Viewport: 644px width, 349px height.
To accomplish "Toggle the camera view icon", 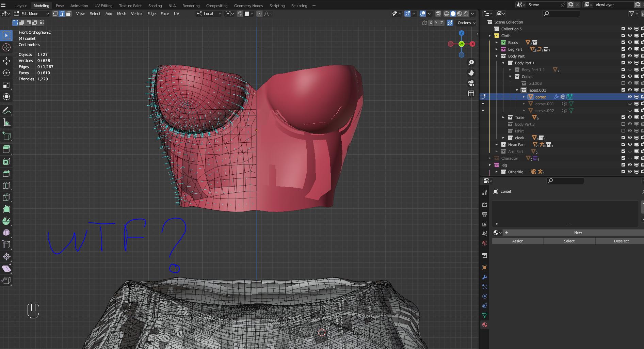I will click(x=471, y=83).
